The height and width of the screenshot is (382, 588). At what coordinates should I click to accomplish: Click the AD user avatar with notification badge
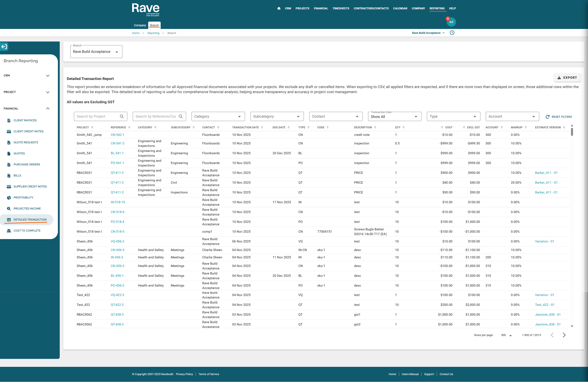pos(451,22)
